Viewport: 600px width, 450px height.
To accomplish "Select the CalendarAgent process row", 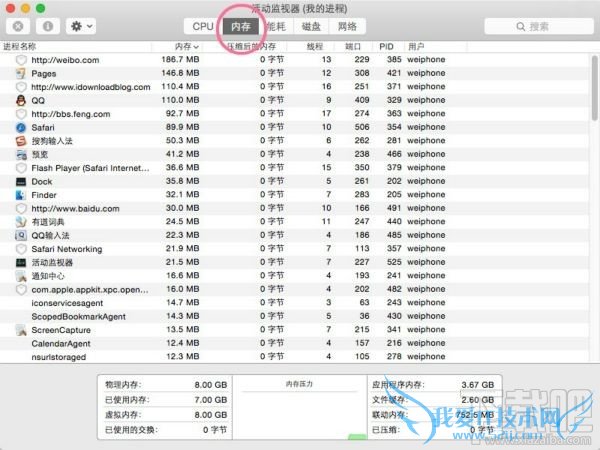I will tap(295, 343).
